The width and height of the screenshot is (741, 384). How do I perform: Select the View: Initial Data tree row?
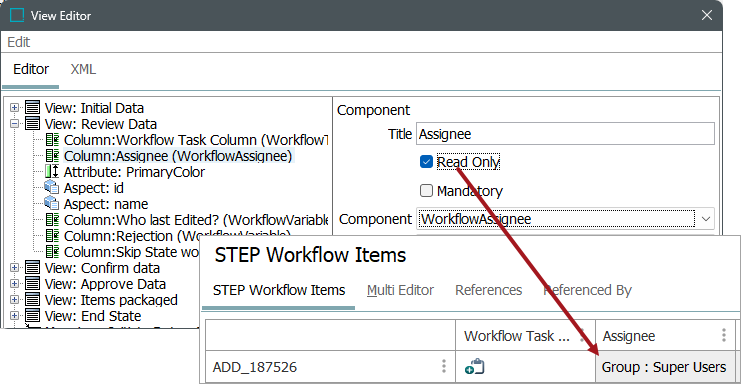[94, 108]
